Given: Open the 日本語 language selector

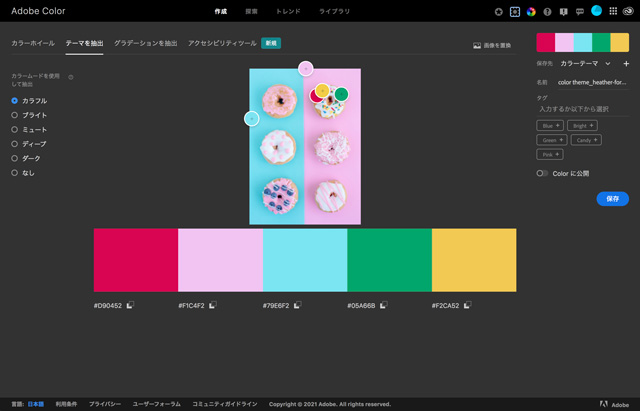Looking at the screenshot, I should [36, 404].
